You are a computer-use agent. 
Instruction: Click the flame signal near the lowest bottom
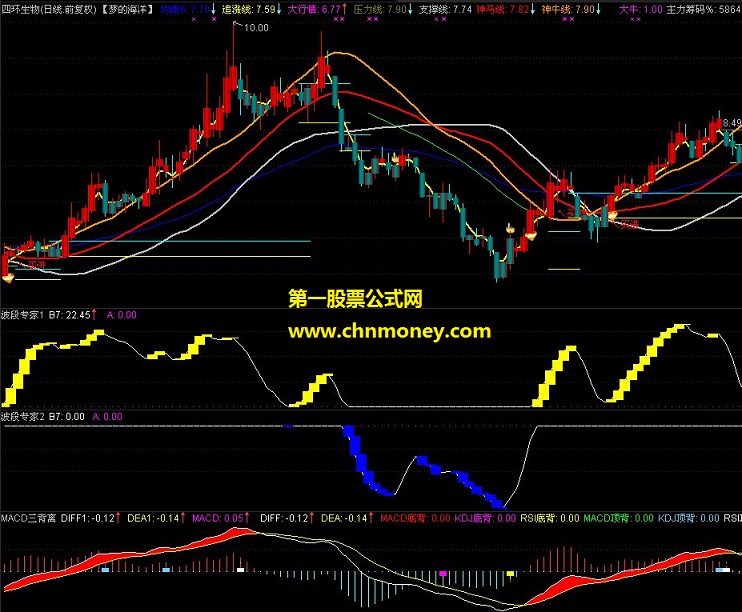tap(510, 229)
